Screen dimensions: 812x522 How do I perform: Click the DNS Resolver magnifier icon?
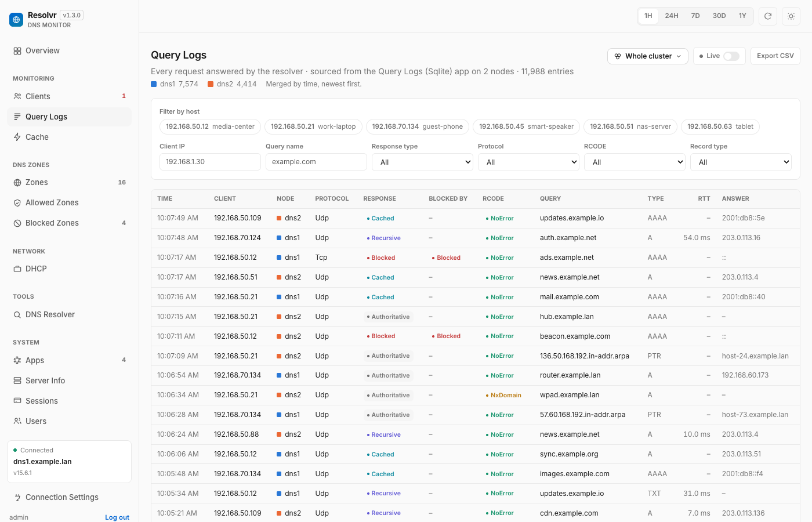point(17,314)
